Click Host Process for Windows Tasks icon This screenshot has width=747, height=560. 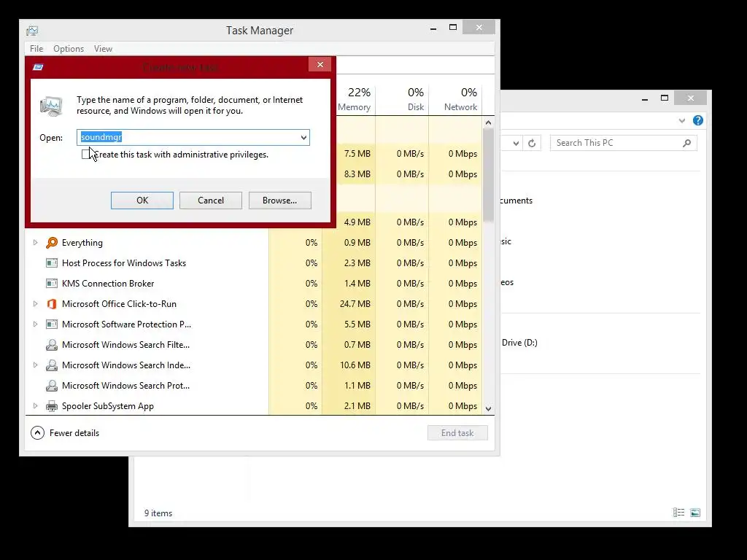52,262
